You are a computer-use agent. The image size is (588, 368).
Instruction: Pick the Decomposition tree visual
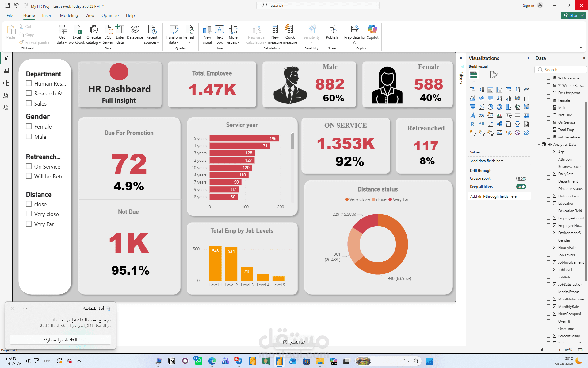click(x=499, y=124)
